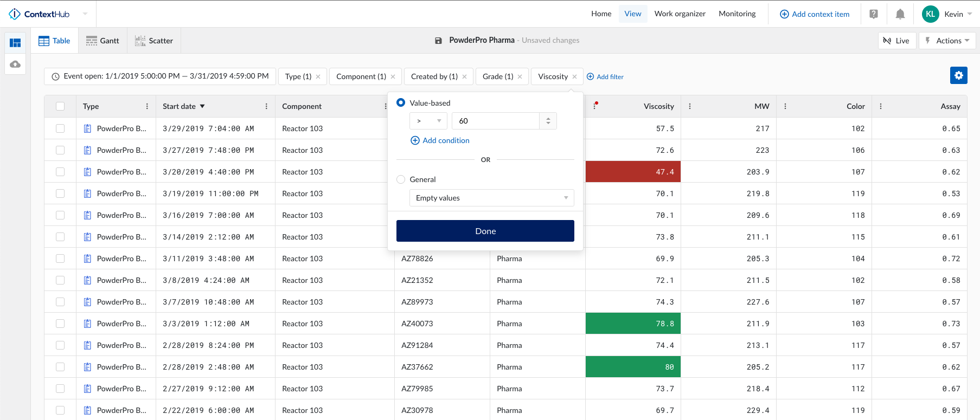Open Work organizer
980x420 pixels.
[x=680, y=14]
